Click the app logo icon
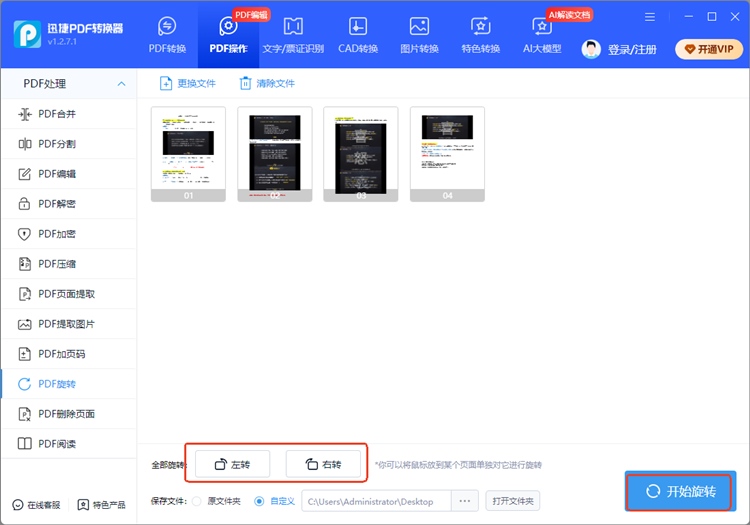Screen dimensions: 750x525 pos(27,34)
